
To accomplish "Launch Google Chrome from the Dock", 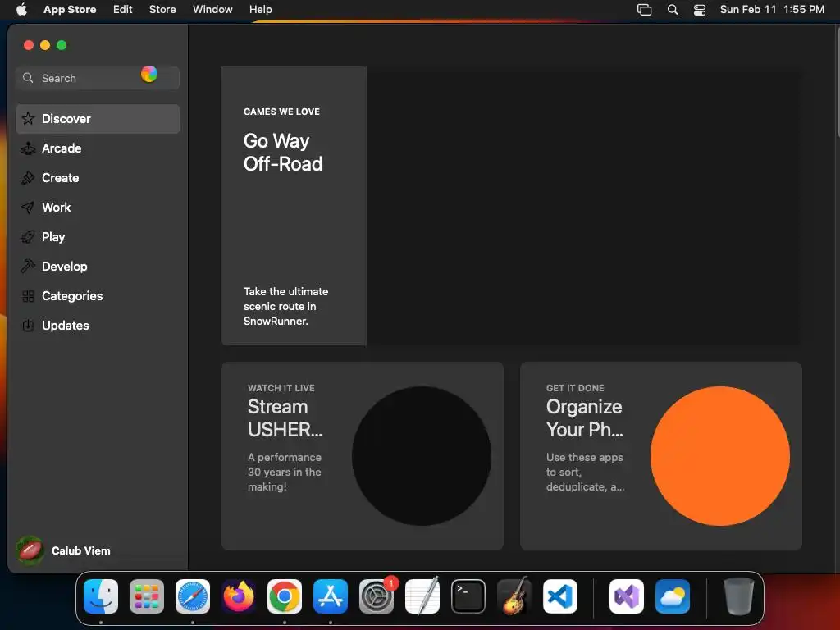I will point(285,596).
